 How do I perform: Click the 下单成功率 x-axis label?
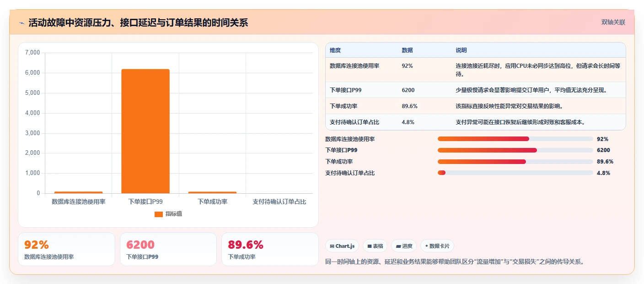pyautogui.click(x=212, y=202)
